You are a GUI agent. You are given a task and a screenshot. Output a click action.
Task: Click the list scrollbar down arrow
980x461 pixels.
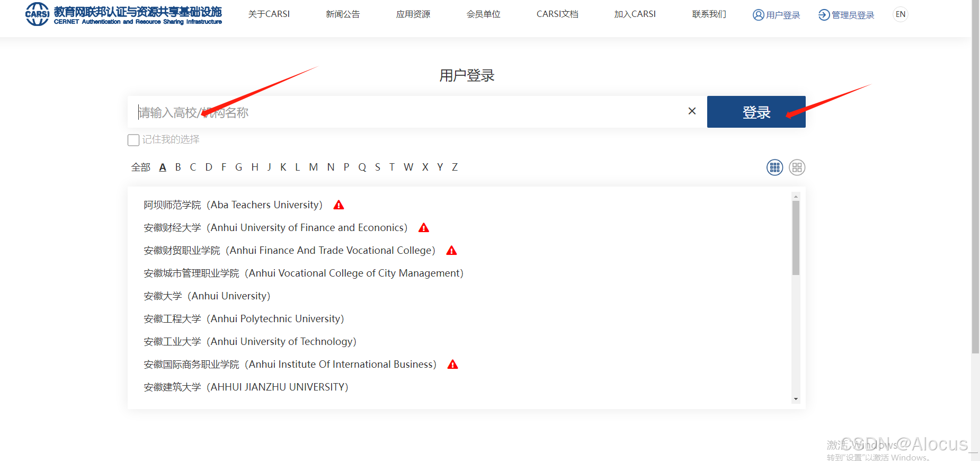[x=796, y=399]
